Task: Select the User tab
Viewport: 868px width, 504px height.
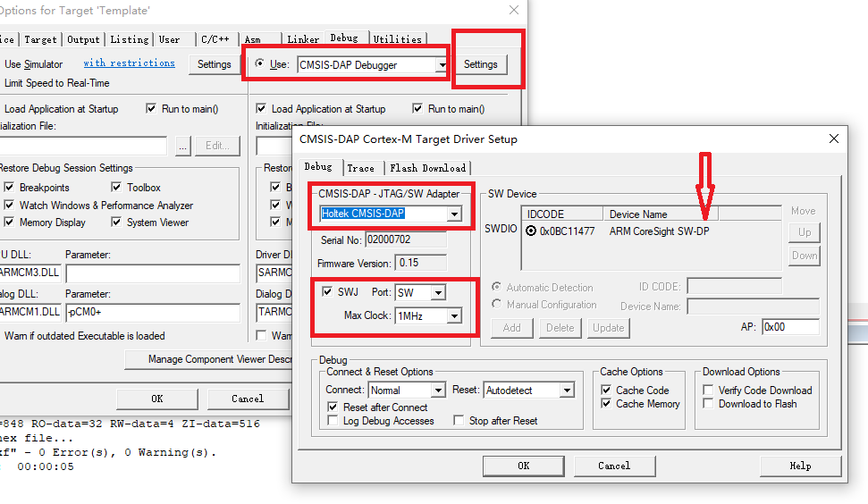Action: click(169, 39)
